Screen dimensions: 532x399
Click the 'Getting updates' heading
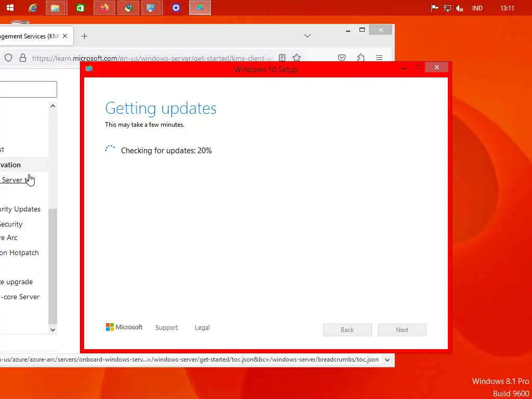[x=161, y=108]
